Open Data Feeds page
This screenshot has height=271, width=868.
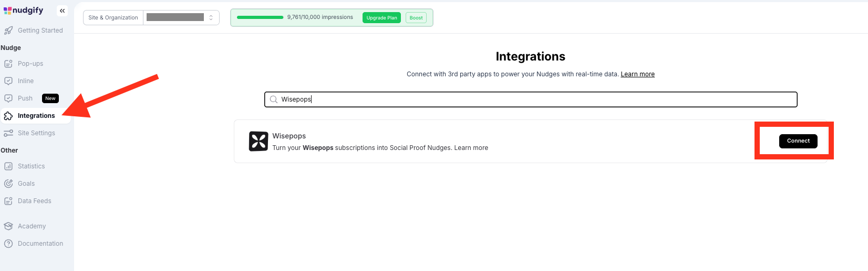tap(36, 201)
